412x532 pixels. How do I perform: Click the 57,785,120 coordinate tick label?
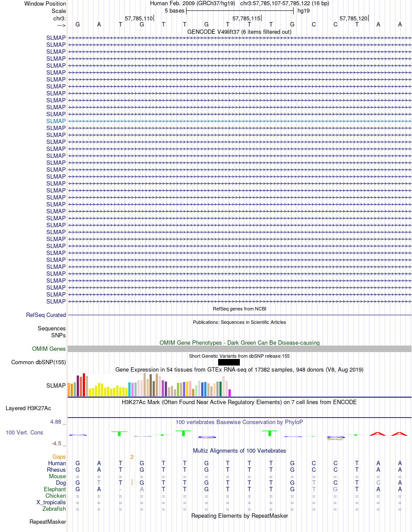(x=353, y=18)
